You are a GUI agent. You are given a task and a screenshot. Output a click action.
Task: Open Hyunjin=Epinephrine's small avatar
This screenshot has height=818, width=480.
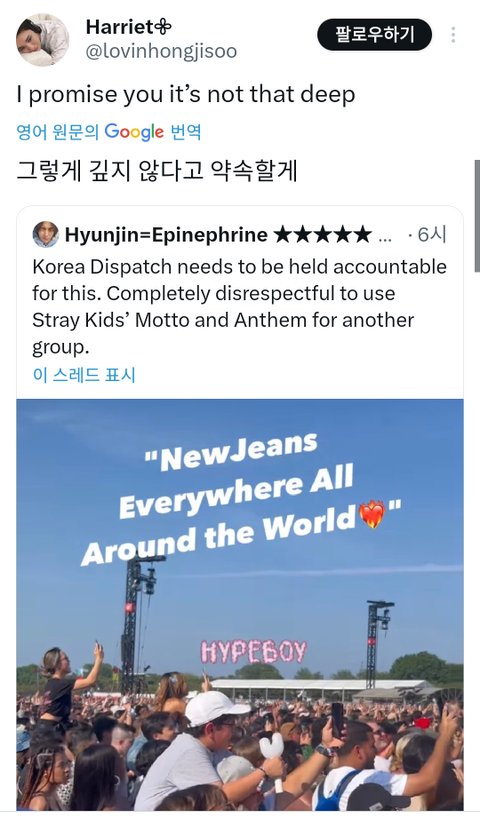point(46,235)
